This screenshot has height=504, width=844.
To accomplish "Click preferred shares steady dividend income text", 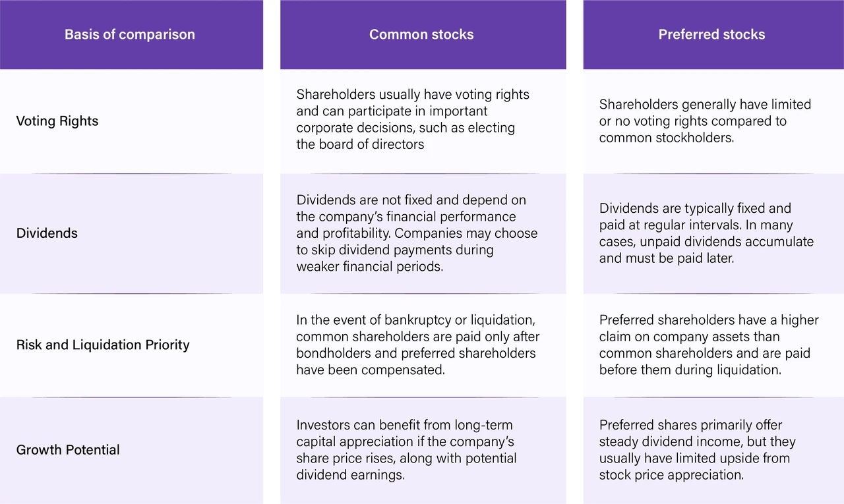I will pyautogui.click(x=698, y=450).
